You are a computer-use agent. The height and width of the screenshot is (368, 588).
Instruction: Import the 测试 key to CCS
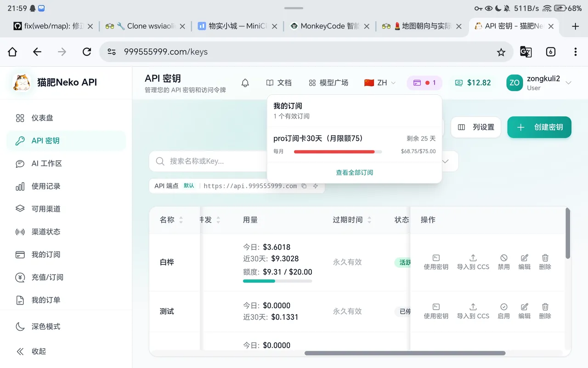[x=473, y=311]
